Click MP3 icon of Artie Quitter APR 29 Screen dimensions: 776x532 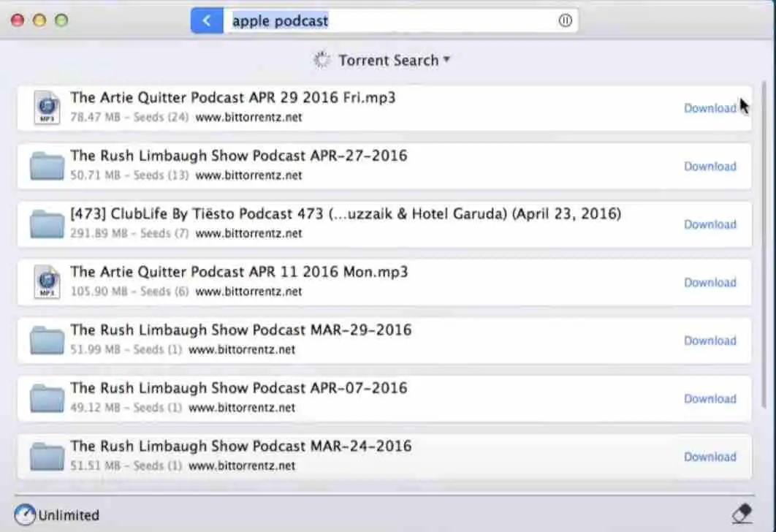[47, 107]
